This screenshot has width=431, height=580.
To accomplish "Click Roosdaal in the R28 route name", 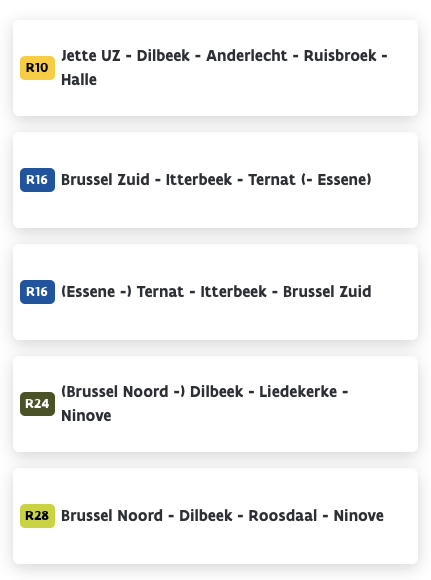I will click(283, 516).
